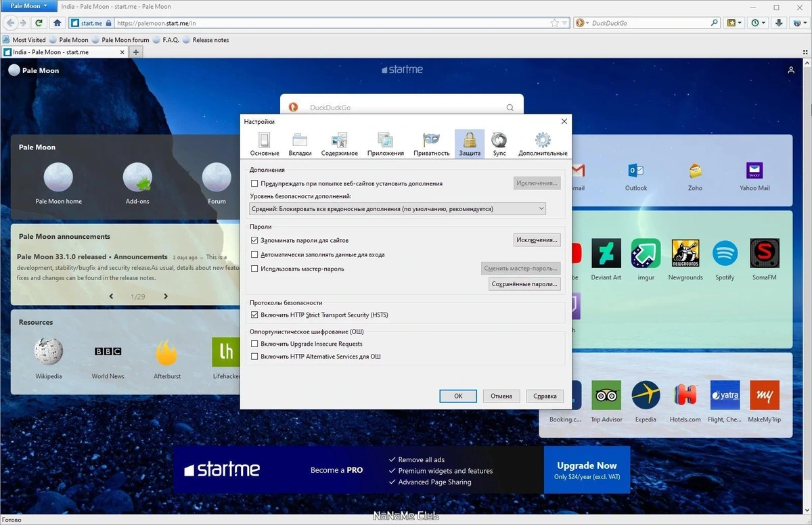Open the Release notes bookmark
The width and height of the screenshot is (812, 525).
coord(206,40)
